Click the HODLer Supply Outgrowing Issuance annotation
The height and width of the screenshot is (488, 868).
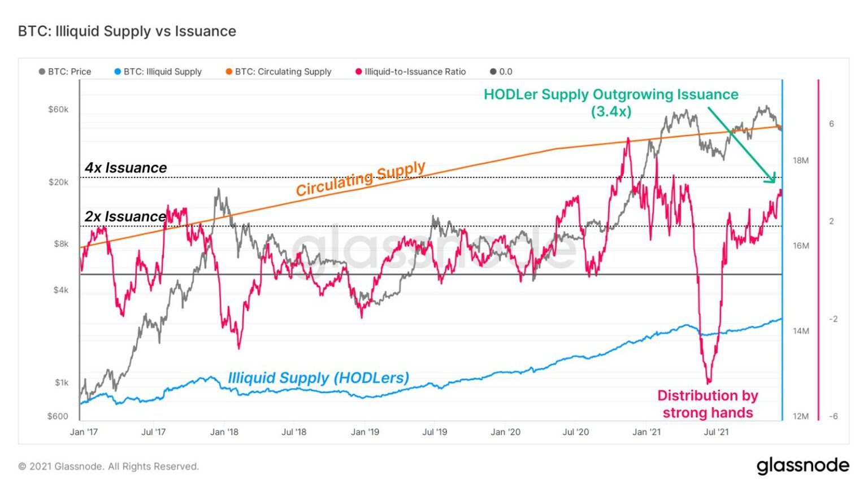tap(611, 102)
